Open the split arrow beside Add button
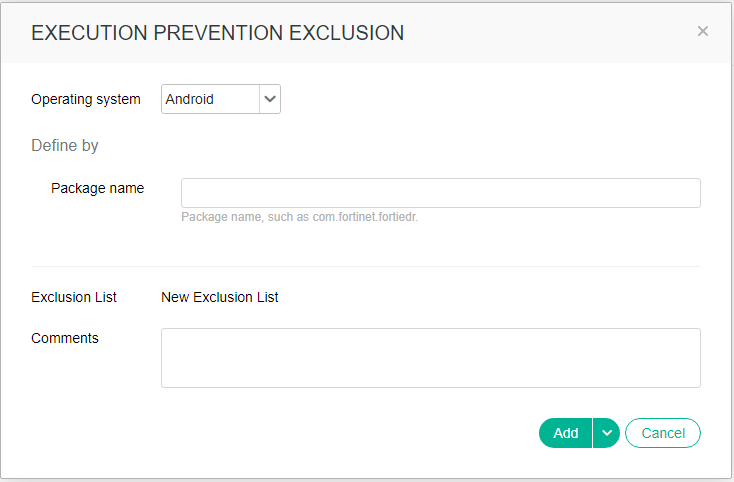734x482 pixels. click(x=606, y=433)
